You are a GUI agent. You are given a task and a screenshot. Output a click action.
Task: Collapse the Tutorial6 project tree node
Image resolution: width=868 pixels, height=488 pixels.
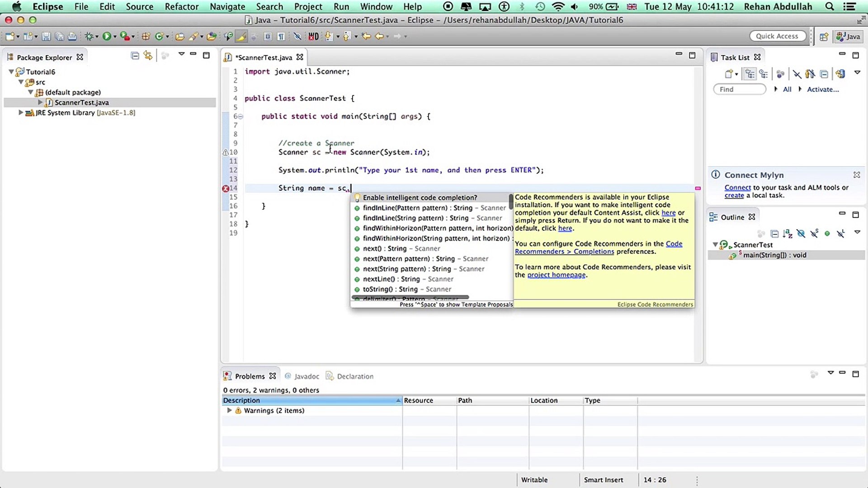(11, 72)
